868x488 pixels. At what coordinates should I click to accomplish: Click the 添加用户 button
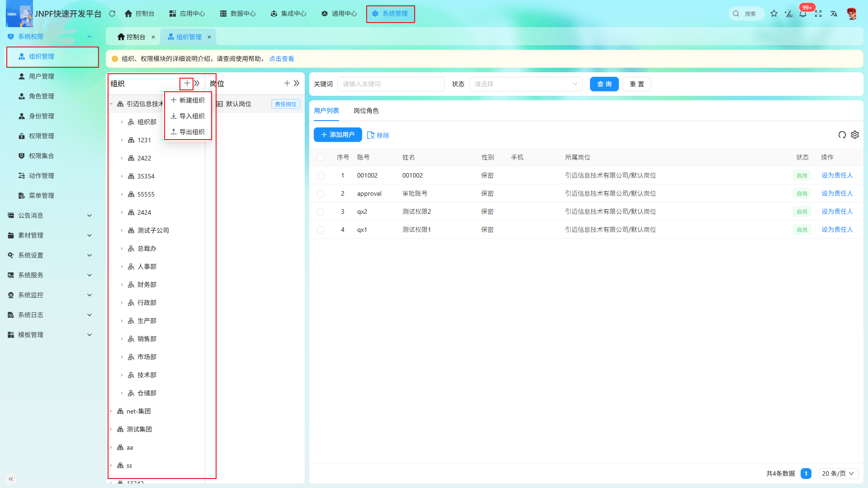(x=338, y=135)
